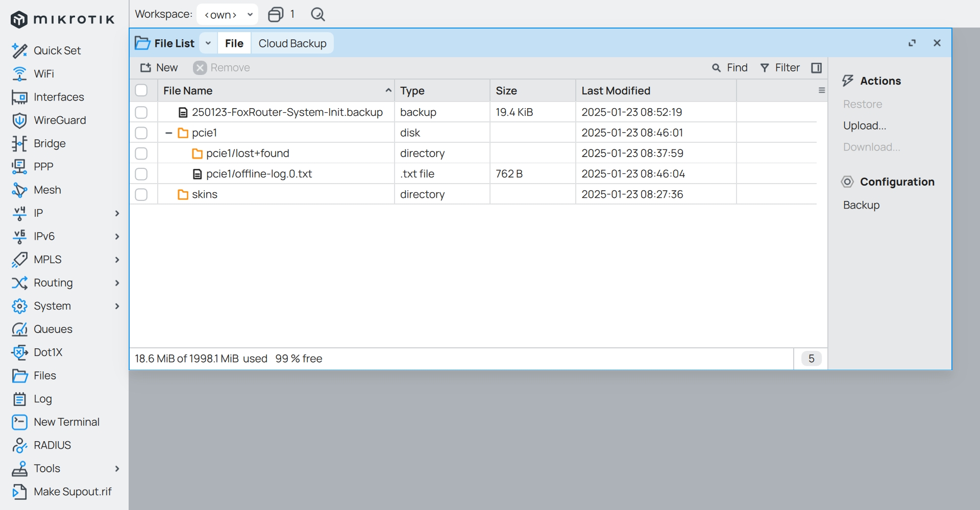
Task: Close the File List window
Action: [937, 43]
